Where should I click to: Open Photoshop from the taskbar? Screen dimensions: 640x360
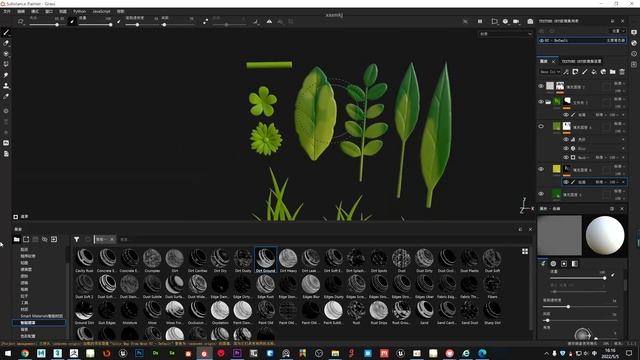click(139, 353)
